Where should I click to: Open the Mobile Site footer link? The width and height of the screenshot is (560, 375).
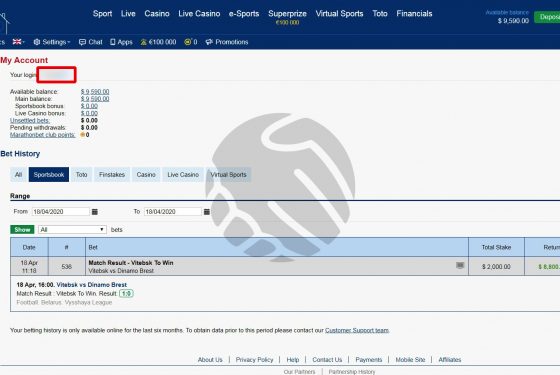(410, 360)
